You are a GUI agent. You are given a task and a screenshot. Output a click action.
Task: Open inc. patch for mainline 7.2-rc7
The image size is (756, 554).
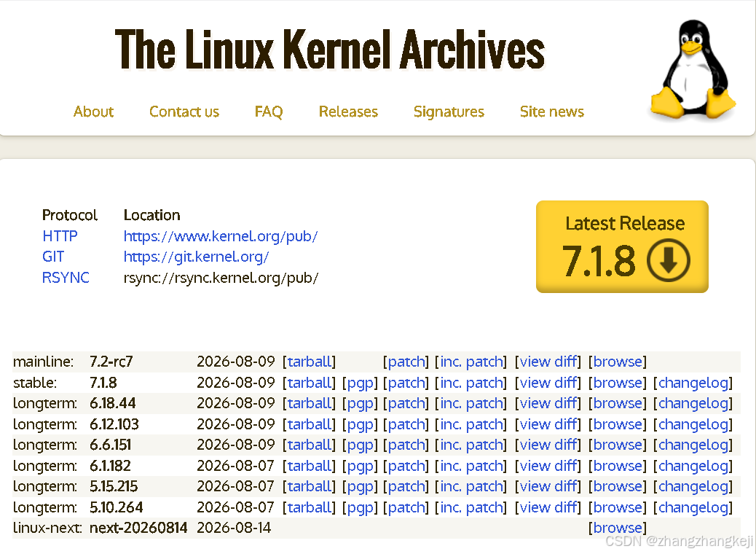470,362
